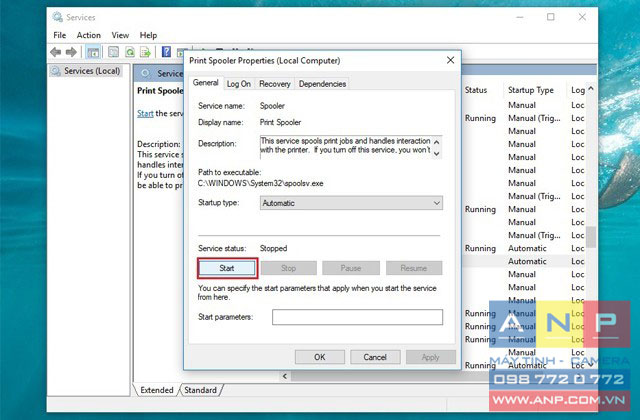Open the Action menu
640x420 pixels.
(89, 35)
